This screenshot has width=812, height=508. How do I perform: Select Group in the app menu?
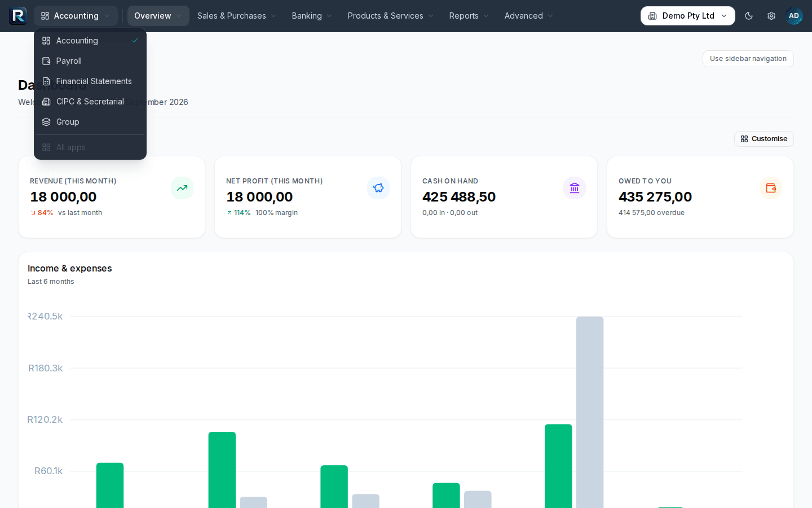tap(90, 122)
